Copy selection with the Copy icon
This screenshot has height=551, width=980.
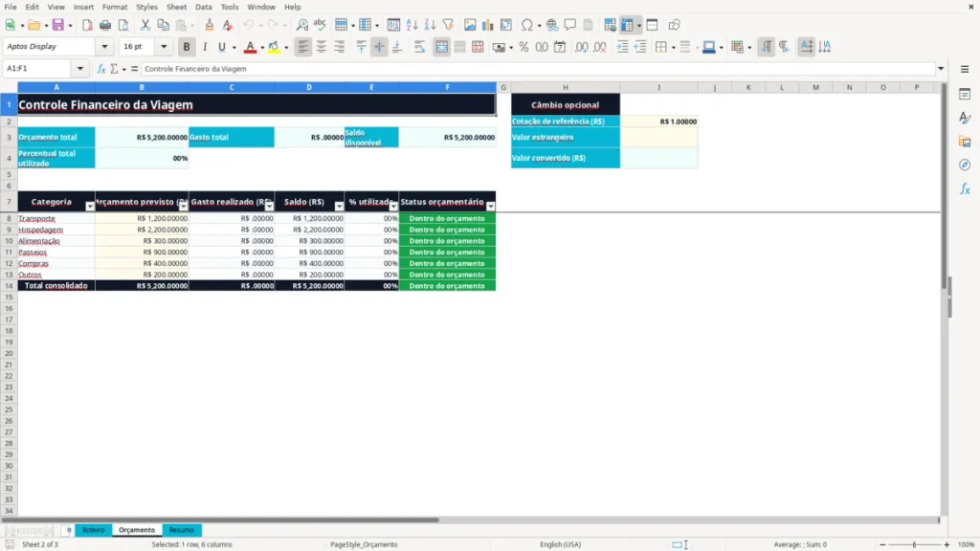tap(163, 25)
